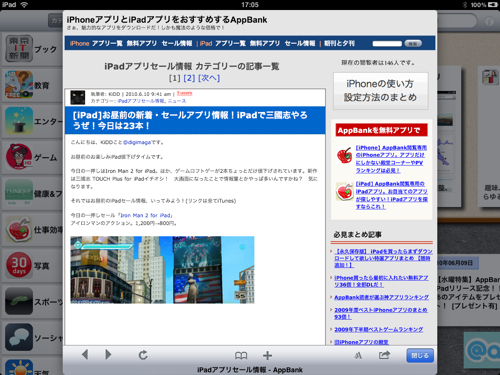Tap the [1] page indicator

tap(174, 78)
